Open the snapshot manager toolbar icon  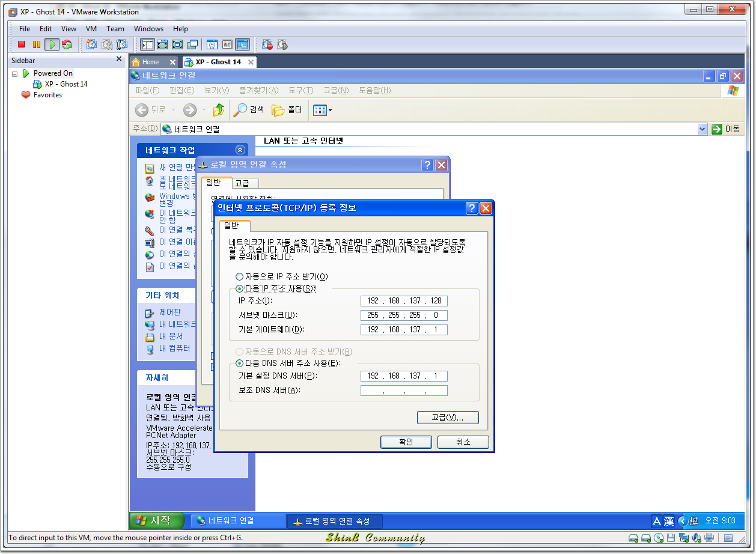[122, 44]
